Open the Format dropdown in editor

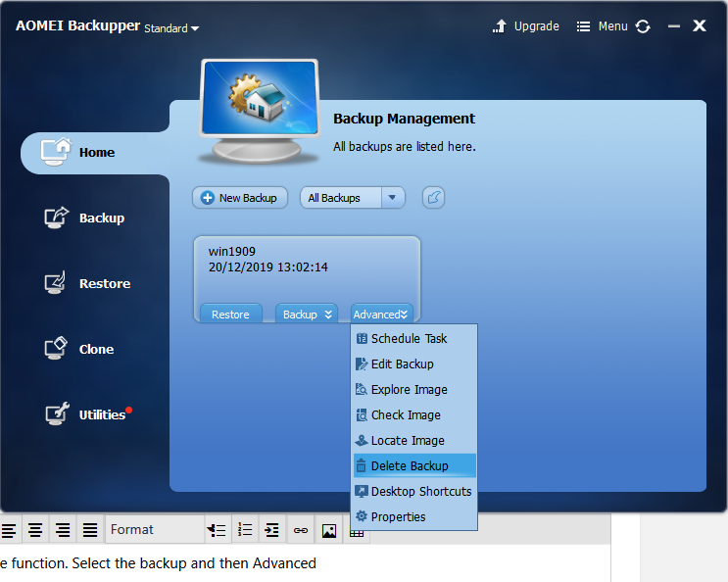tap(155, 529)
